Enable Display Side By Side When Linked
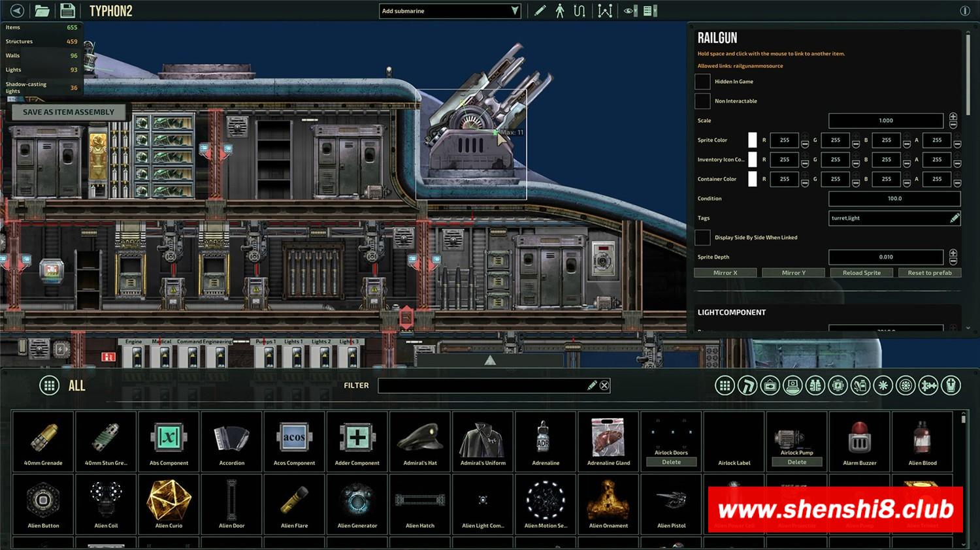 pyautogui.click(x=702, y=237)
